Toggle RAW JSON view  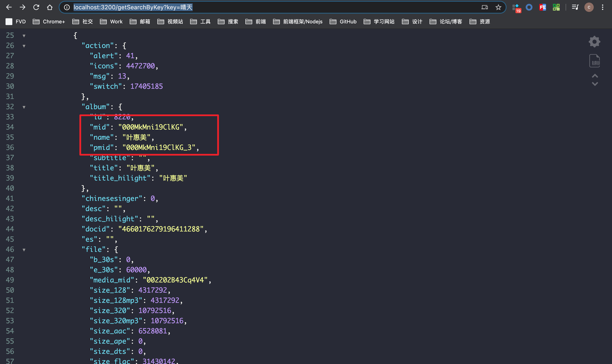(x=594, y=61)
